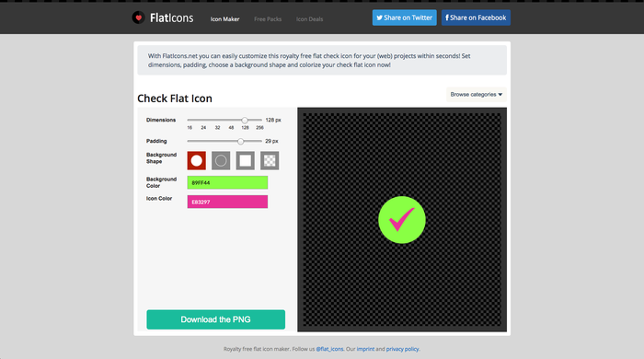Viewport: 644px width, 359px height.
Task: Click the FlatIcons brand name text
Action: click(x=172, y=18)
